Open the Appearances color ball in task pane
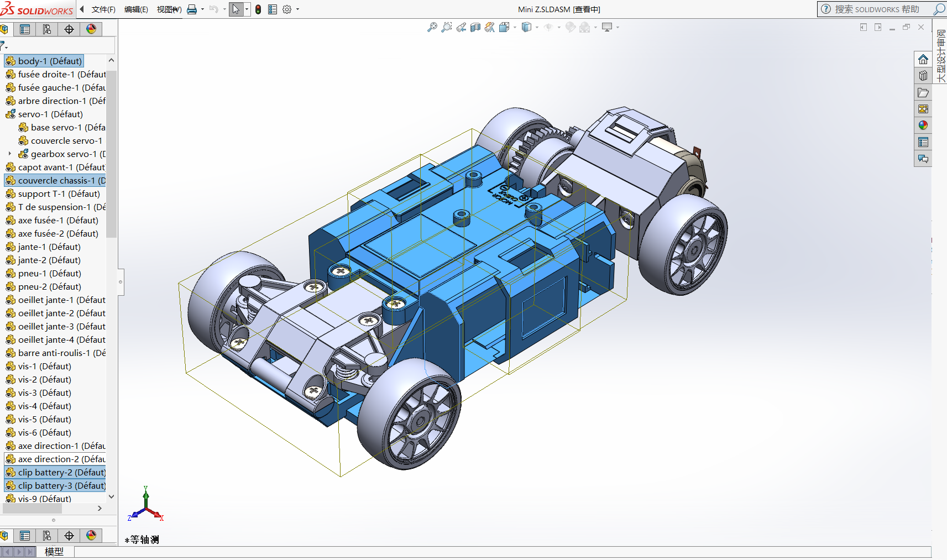Image resolution: width=947 pixels, height=560 pixels. [923, 125]
